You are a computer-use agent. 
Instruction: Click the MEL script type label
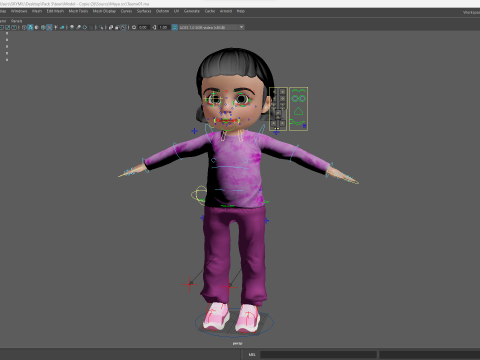252,354
